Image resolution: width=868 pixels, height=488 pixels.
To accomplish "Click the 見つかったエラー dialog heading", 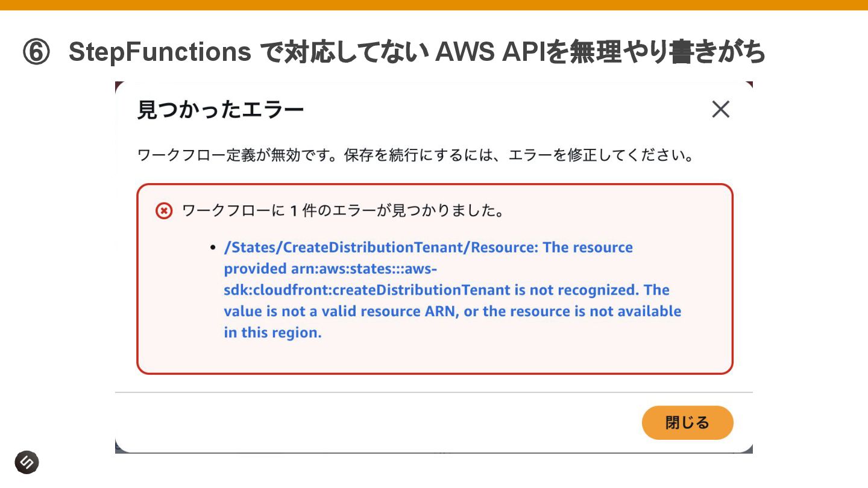I will pyautogui.click(x=221, y=110).
